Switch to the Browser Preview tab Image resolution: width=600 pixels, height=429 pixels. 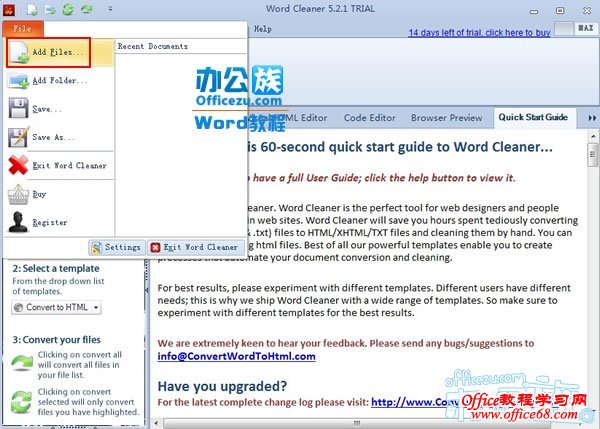(447, 118)
